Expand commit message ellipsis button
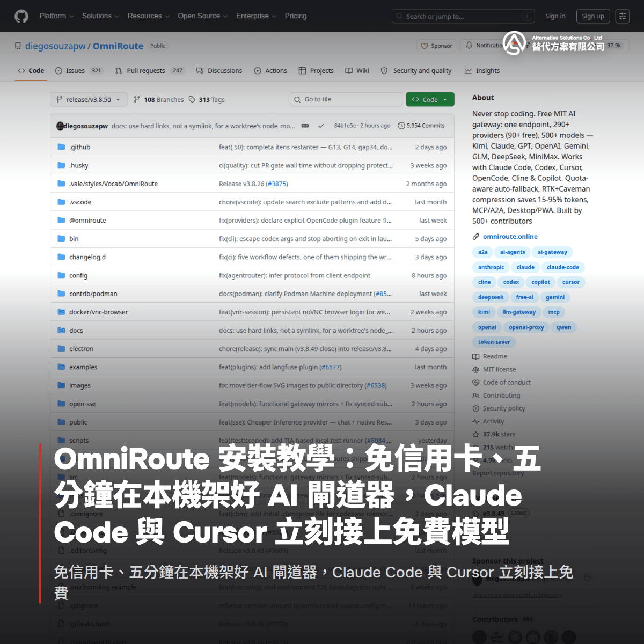The image size is (644, 644). coord(305,126)
